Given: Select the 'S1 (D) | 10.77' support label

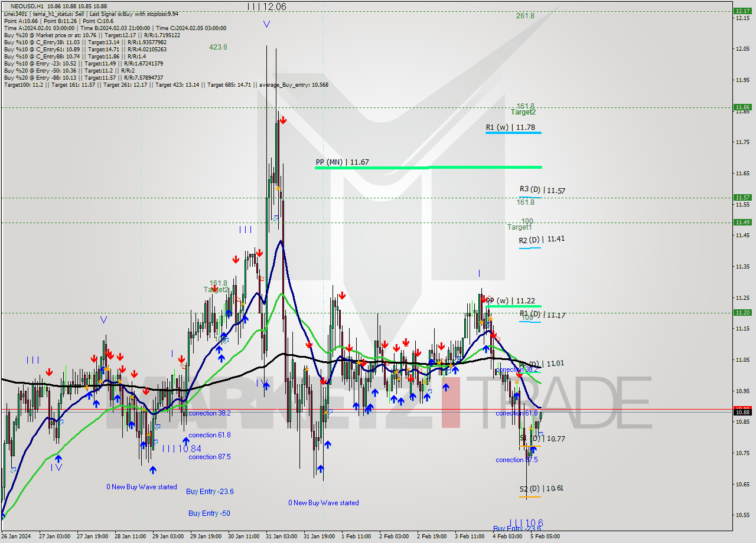Looking at the screenshot, I should [x=542, y=439].
